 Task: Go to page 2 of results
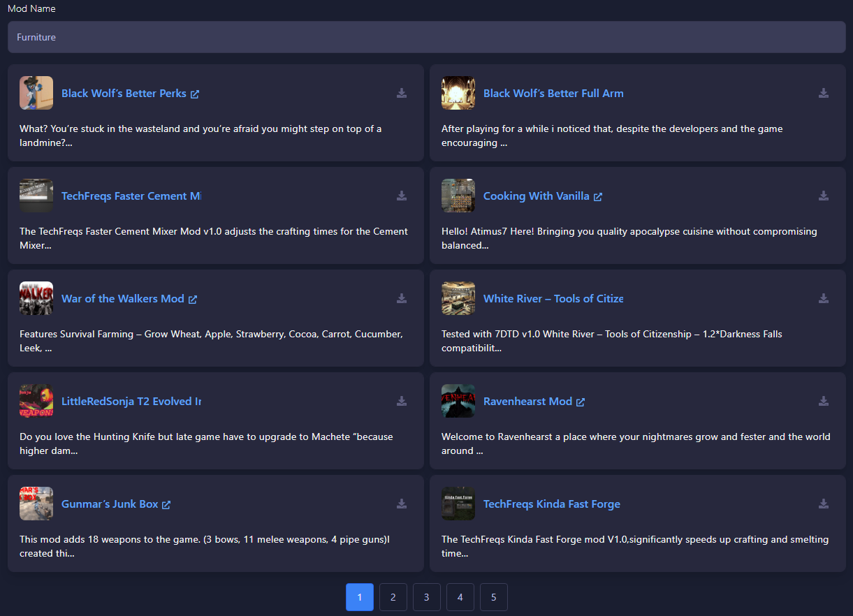(393, 597)
